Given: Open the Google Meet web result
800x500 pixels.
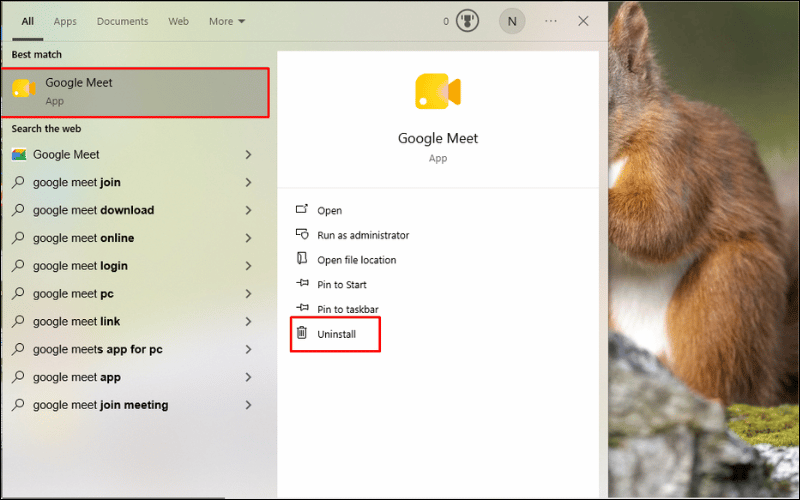Looking at the screenshot, I should [133, 155].
